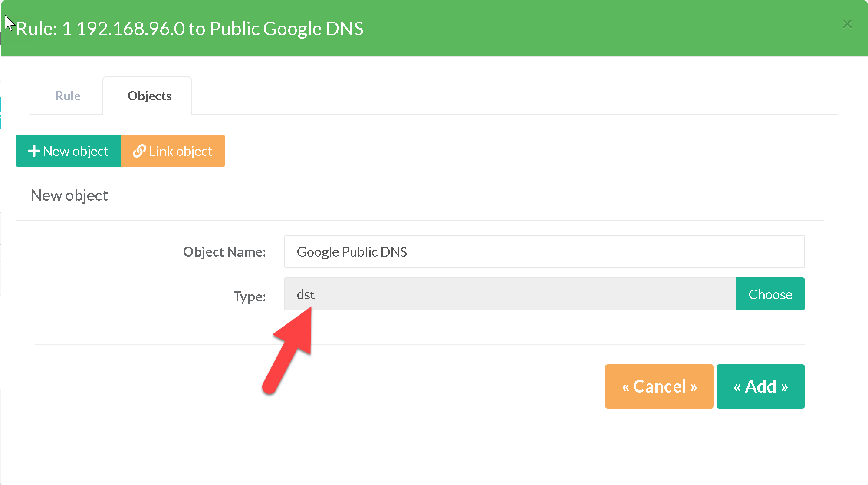868x485 pixels.
Task: Click the Type field showing dst
Action: coord(510,294)
